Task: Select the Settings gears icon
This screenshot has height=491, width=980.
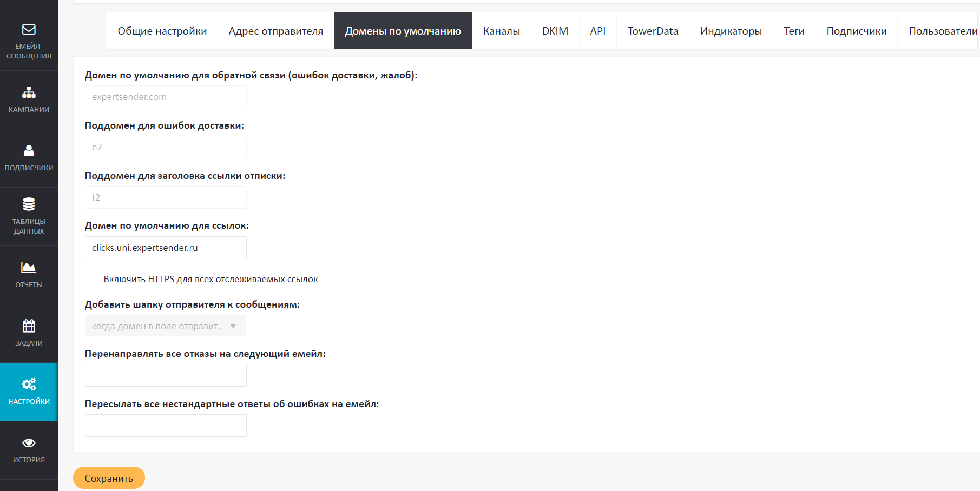Action: 29,384
